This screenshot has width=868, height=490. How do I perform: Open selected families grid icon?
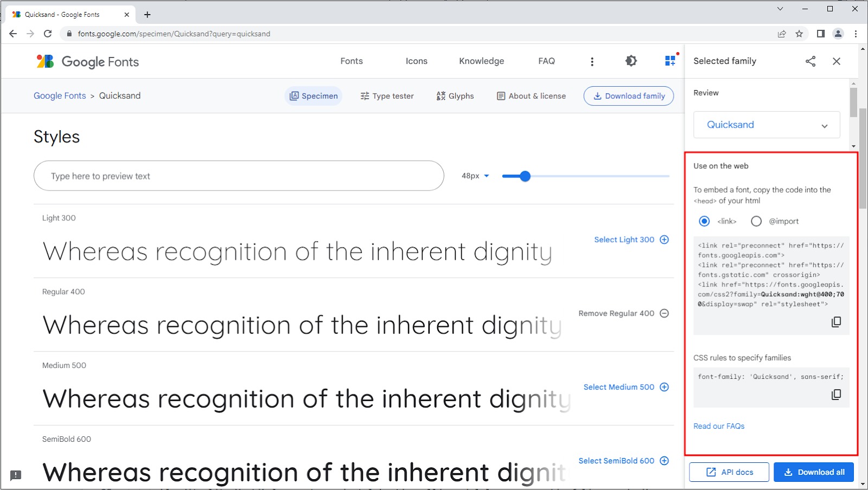[671, 61]
